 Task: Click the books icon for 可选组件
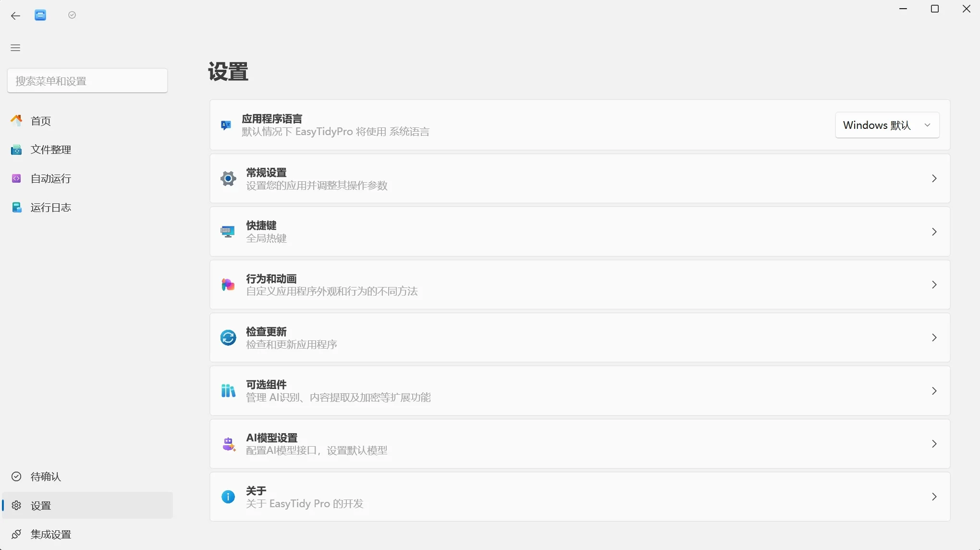pos(228,391)
